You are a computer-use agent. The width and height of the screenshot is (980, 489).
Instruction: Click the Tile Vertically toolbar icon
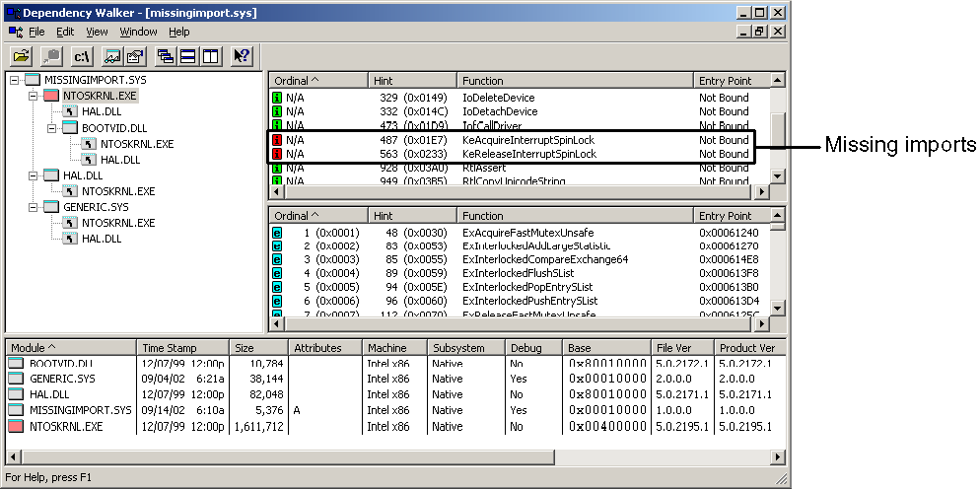209,56
